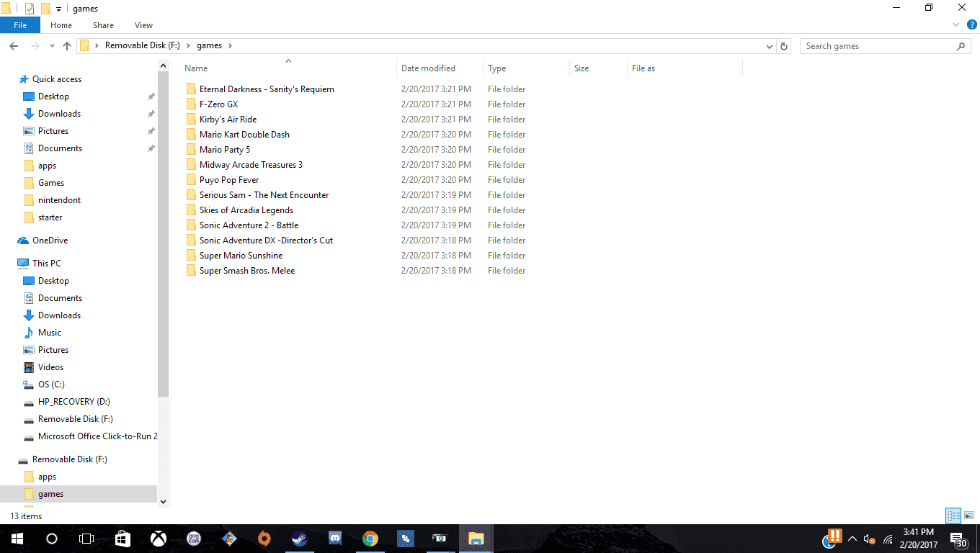Image resolution: width=980 pixels, height=553 pixels.
Task: Go back using the Back arrow
Action: point(14,46)
